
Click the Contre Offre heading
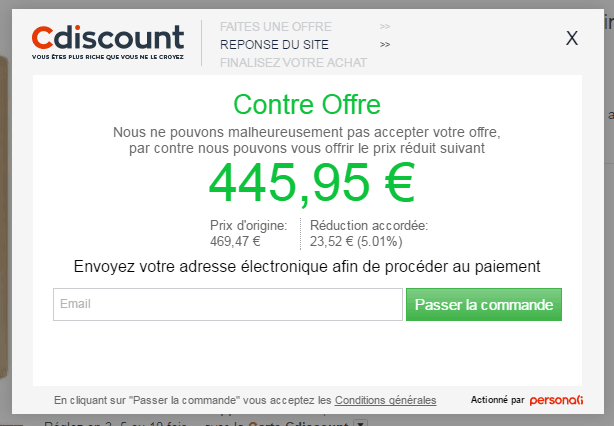pos(307,105)
